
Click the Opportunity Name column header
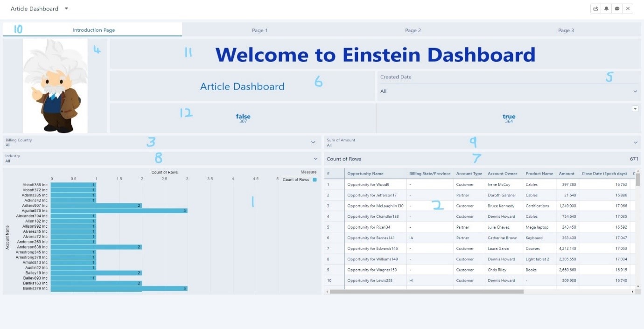(365, 174)
